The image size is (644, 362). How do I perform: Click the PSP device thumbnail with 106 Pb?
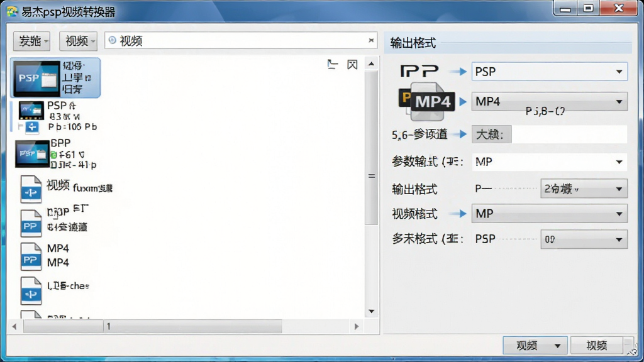pos(31,111)
